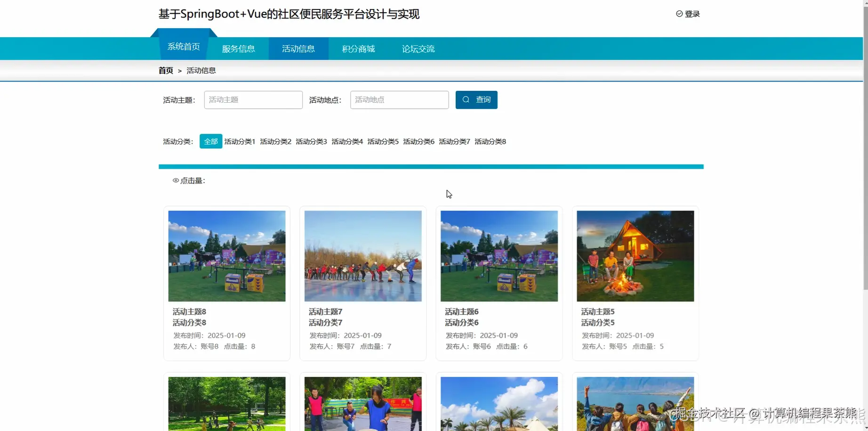Click the 活动主题7 title link
The width and height of the screenshot is (868, 431).
click(325, 311)
